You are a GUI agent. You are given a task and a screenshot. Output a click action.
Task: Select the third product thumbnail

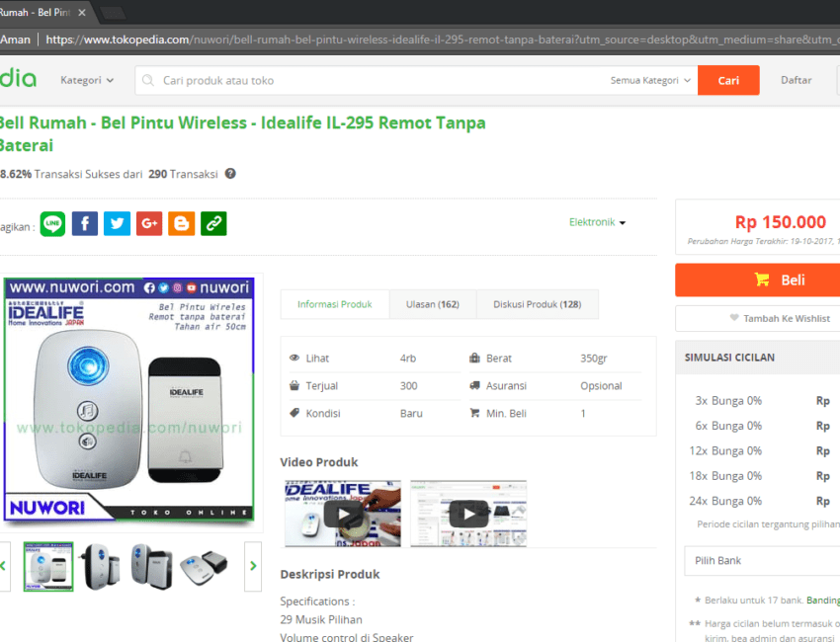[151, 567]
